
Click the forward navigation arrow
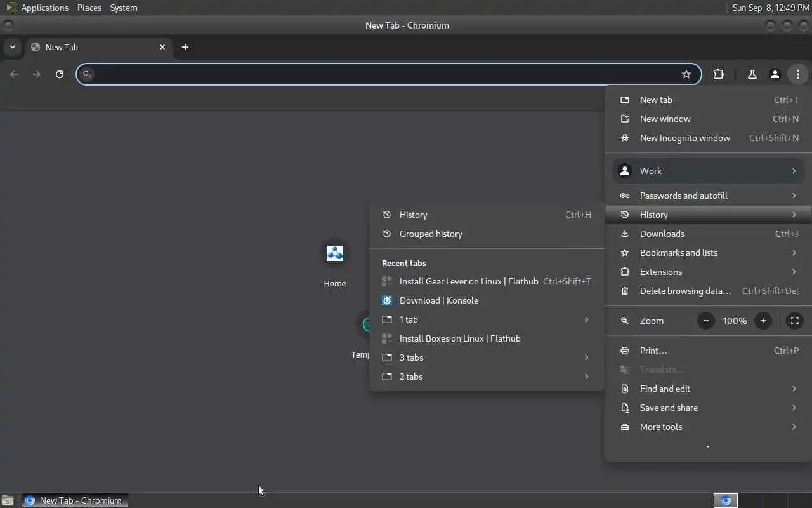pyautogui.click(x=37, y=74)
